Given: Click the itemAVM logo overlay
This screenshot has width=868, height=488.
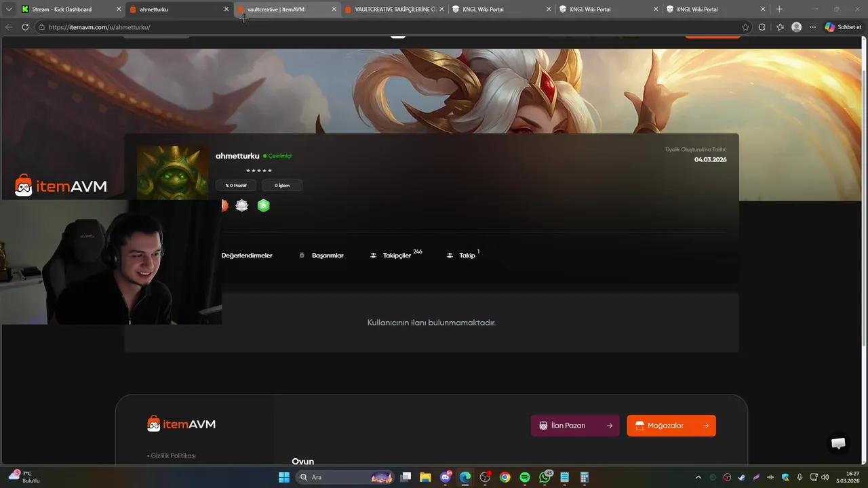Looking at the screenshot, I should [61, 186].
